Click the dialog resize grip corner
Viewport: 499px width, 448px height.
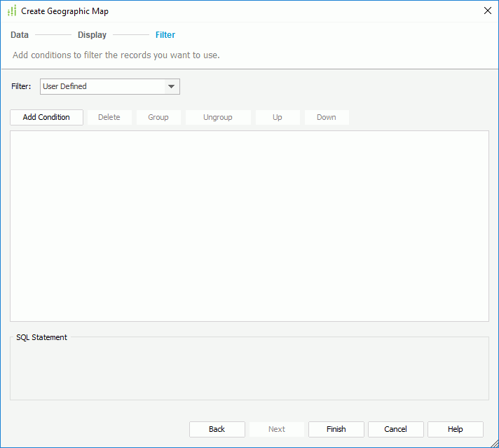point(495,444)
